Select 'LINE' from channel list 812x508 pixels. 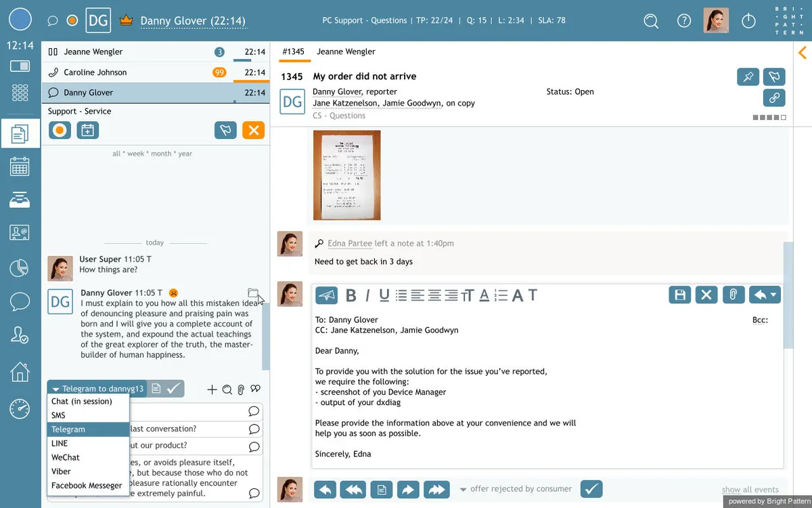coord(88,444)
